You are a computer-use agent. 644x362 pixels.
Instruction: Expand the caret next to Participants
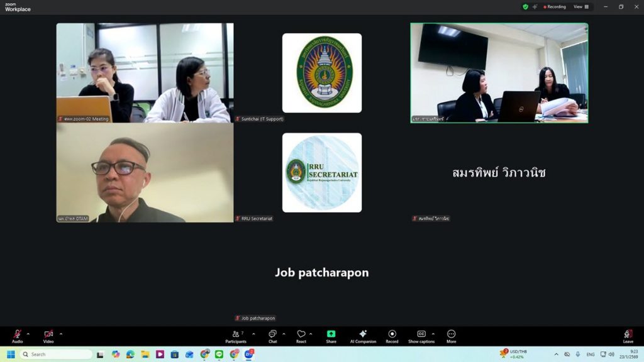pos(253,334)
